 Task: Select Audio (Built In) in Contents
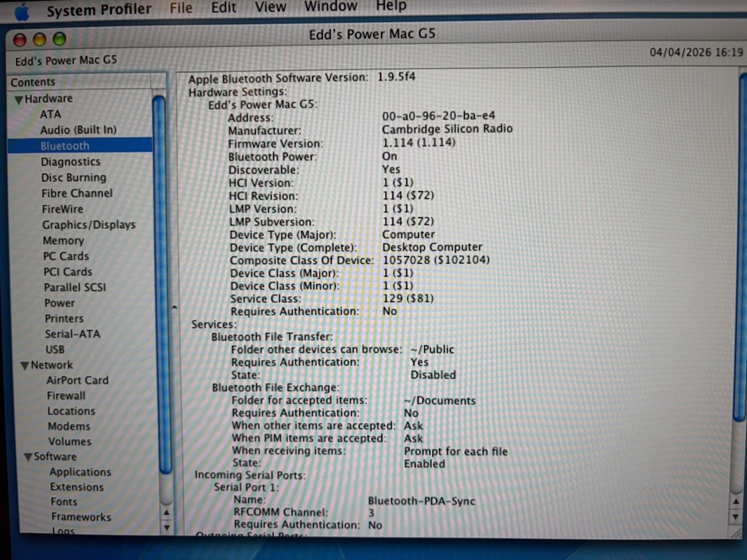pyautogui.click(x=78, y=130)
